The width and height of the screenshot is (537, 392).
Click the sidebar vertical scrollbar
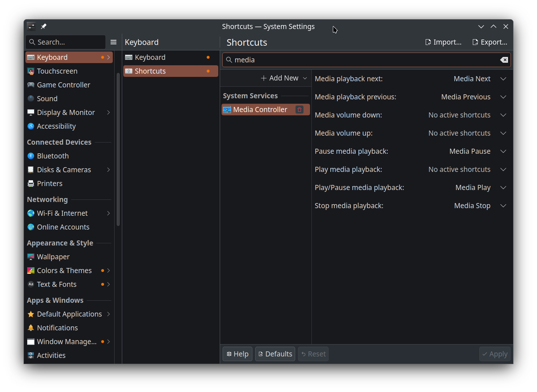tap(118, 149)
